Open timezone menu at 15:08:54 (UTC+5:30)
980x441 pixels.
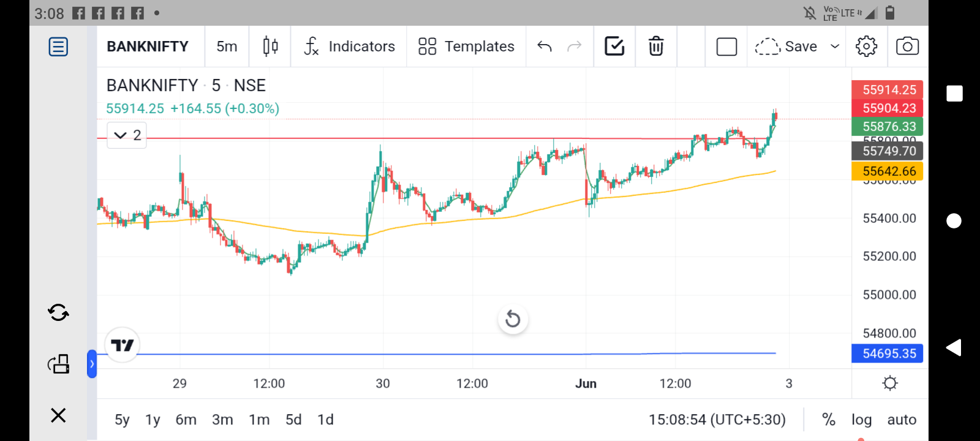tap(717, 420)
